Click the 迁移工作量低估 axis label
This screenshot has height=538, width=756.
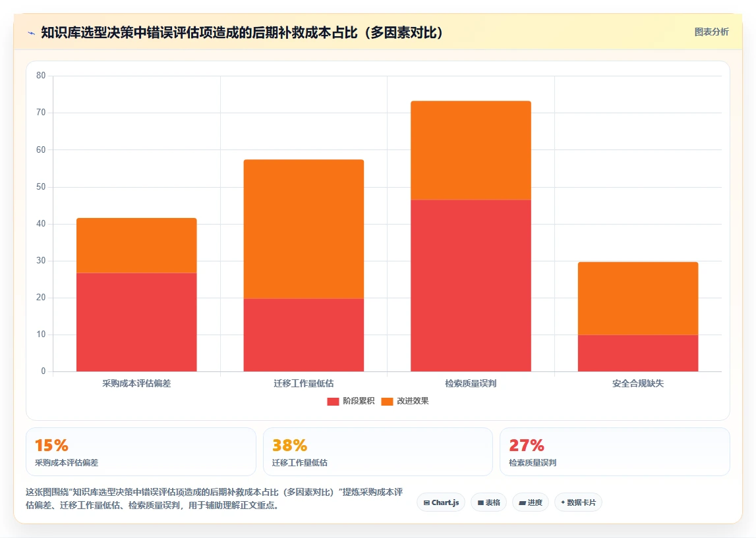click(x=304, y=383)
